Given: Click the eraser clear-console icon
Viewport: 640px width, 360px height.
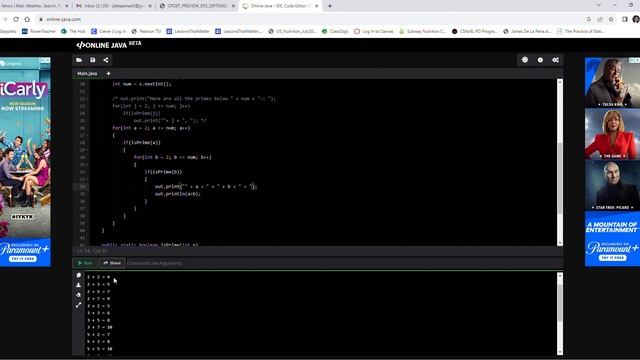Looking at the screenshot, I should point(78,295).
